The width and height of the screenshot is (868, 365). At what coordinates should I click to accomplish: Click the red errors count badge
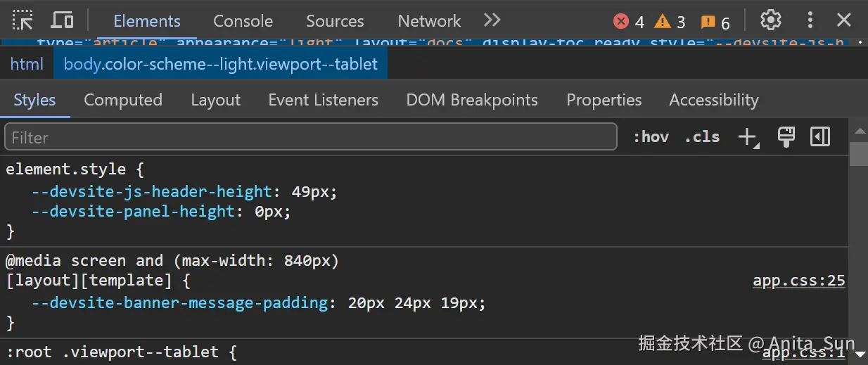[629, 22]
